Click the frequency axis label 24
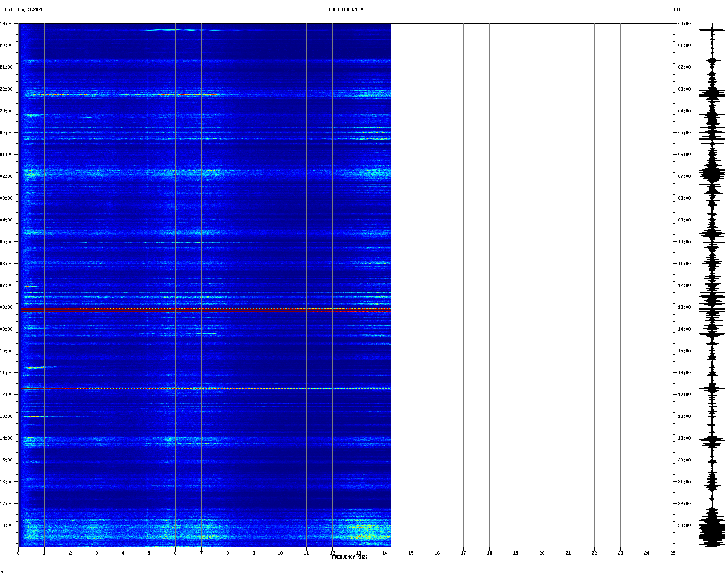The height and width of the screenshot is (576, 728). pos(647,553)
